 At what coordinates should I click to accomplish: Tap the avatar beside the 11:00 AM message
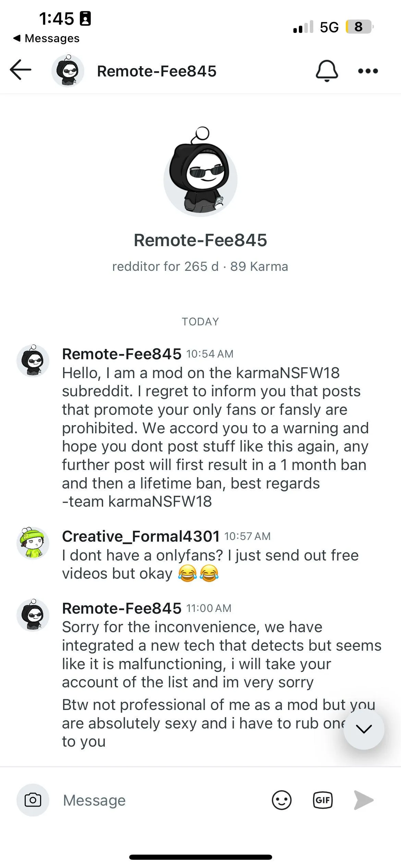click(x=33, y=615)
